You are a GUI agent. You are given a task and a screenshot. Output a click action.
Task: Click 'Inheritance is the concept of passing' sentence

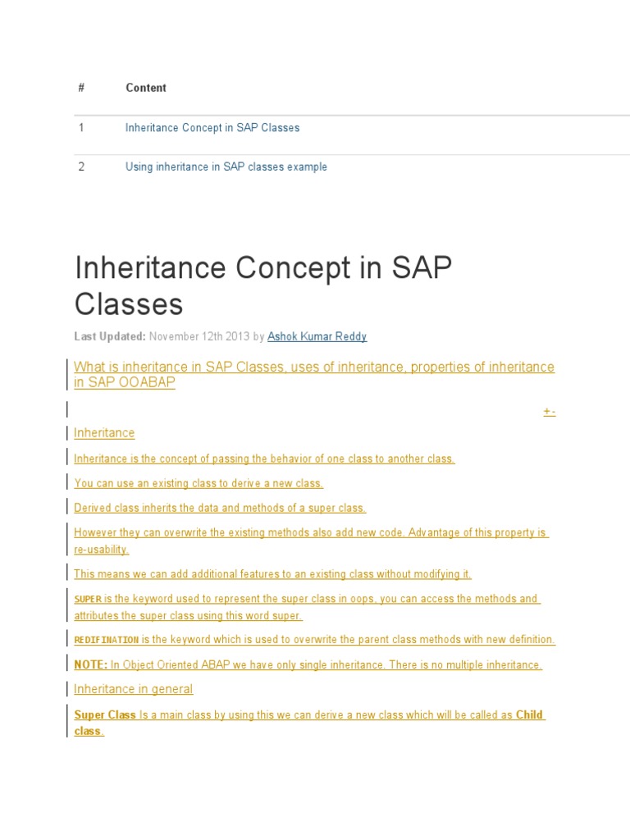263,459
